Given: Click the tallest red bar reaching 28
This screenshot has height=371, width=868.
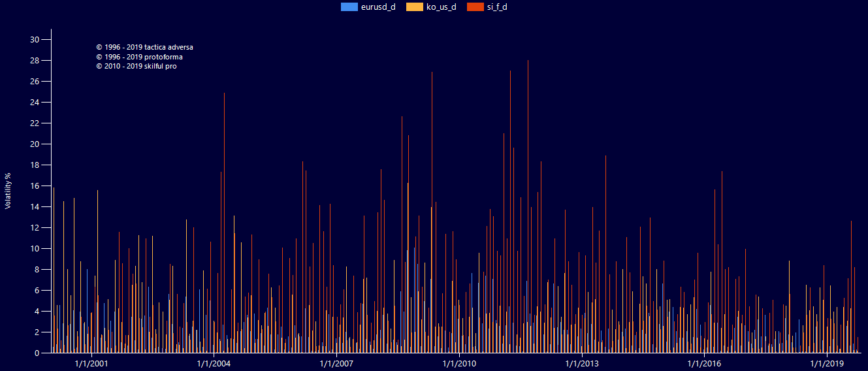Looking at the screenshot, I should pos(528,196).
